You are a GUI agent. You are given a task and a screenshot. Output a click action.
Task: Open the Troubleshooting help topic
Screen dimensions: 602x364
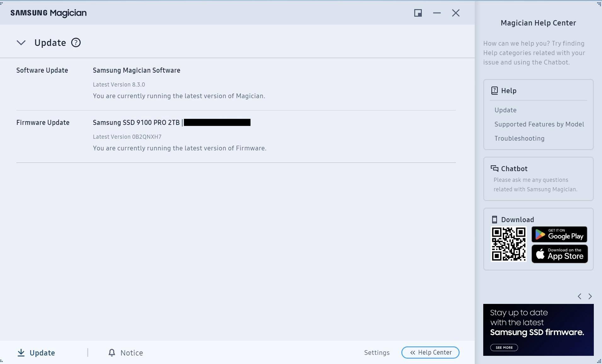click(519, 138)
